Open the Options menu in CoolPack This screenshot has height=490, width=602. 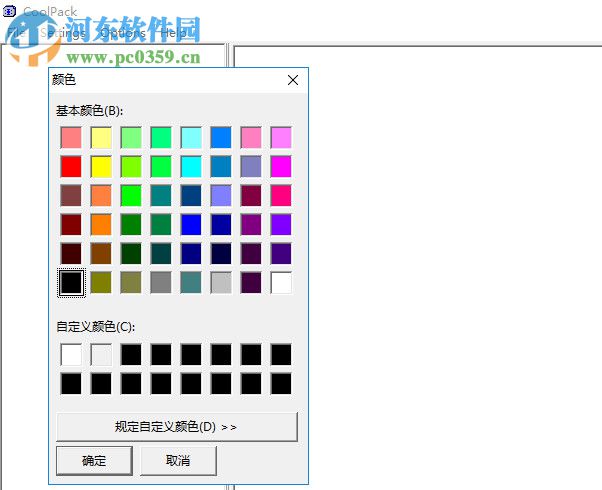(x=123, y=33)
